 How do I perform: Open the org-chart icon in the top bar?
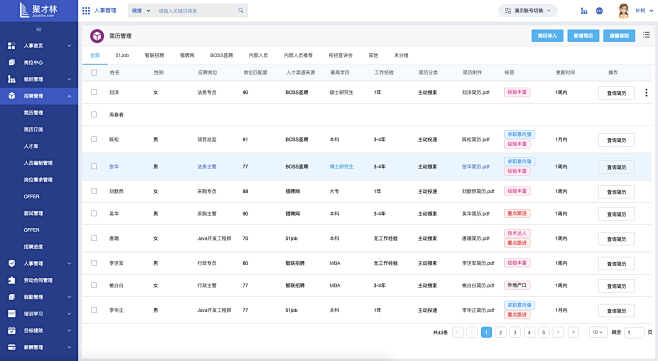[584, 11]
